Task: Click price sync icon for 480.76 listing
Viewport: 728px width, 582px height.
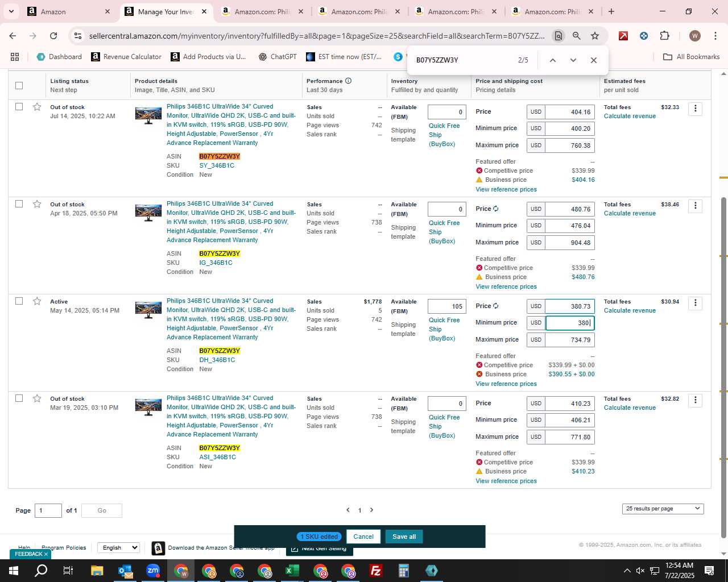Action: click(496, 209)
